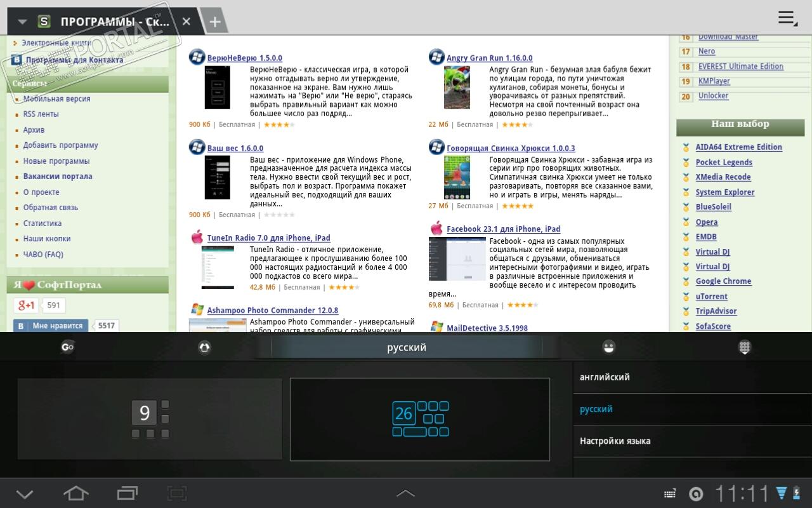Screen dimensions: 812x508
Task: Open TripAdvisor link
Action: tap(716, 311)
